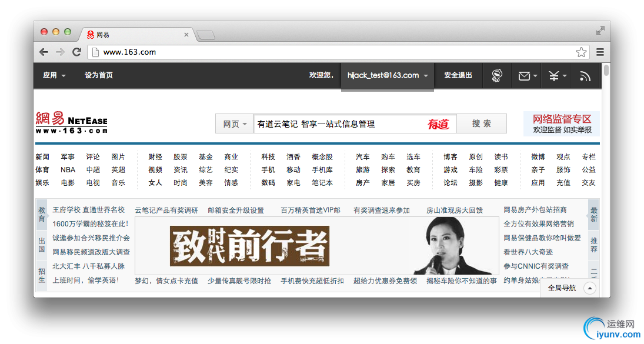Open the 笔记本 navigation link
The height and width of the screenshot is (344, 644).
tap(322, 183)
